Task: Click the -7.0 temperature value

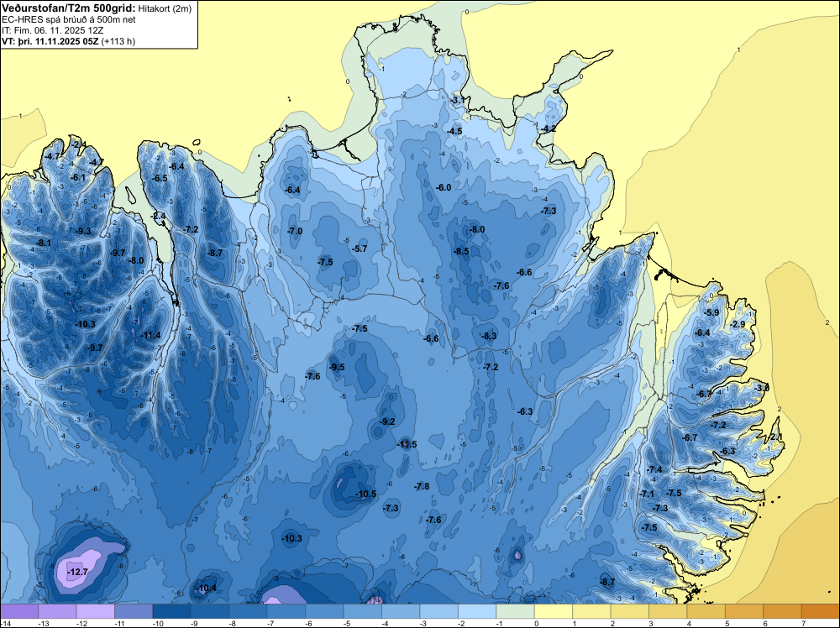Action: click(x=295, y=231)
